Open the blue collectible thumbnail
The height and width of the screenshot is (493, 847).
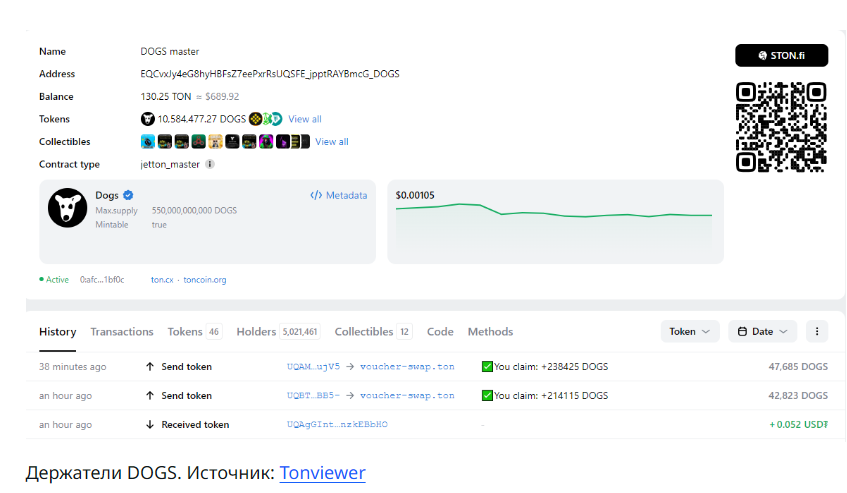(x=147, y=141)
